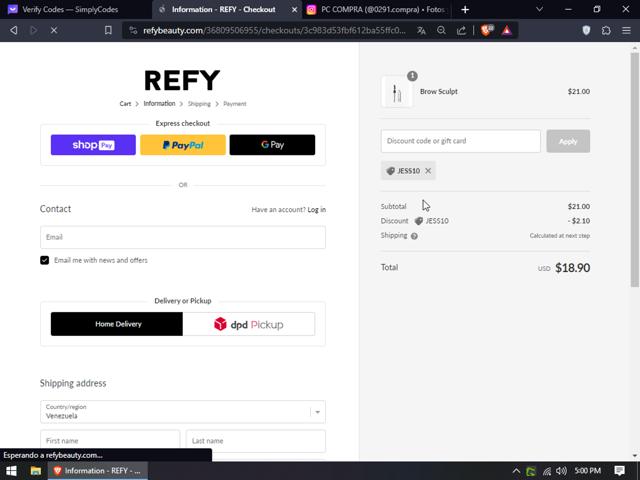This screenshot has height=480, width=640.
Task: Open a new tab with plus icon
Action: [x=465, y=9]
